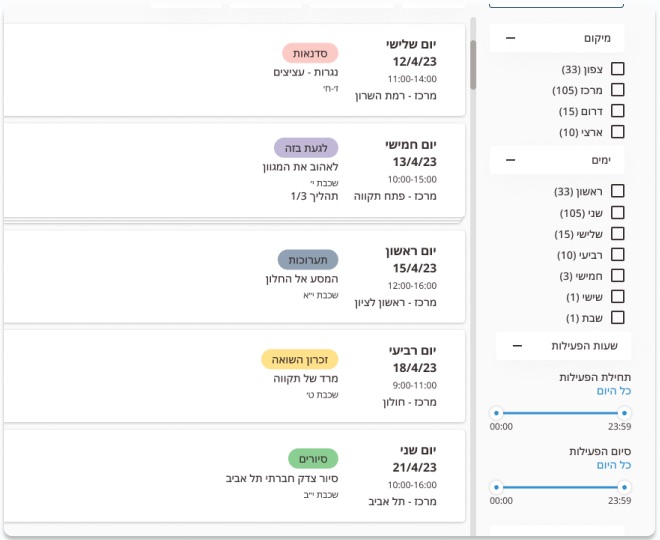The height and width of the screenshot is (540, 660).
Task: Click the date 12/4/23
Action: tap(415, 62)
